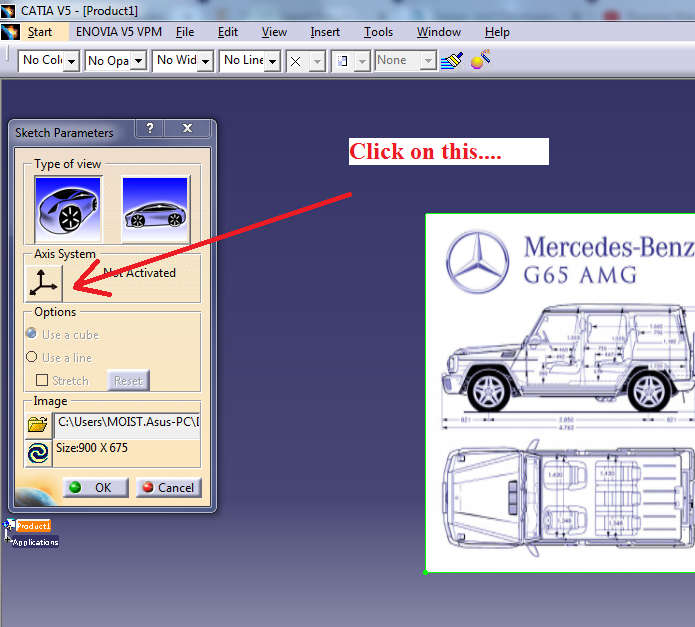Open the File menu
Viewport: 695px width, 627px height.
coord(185,32)
